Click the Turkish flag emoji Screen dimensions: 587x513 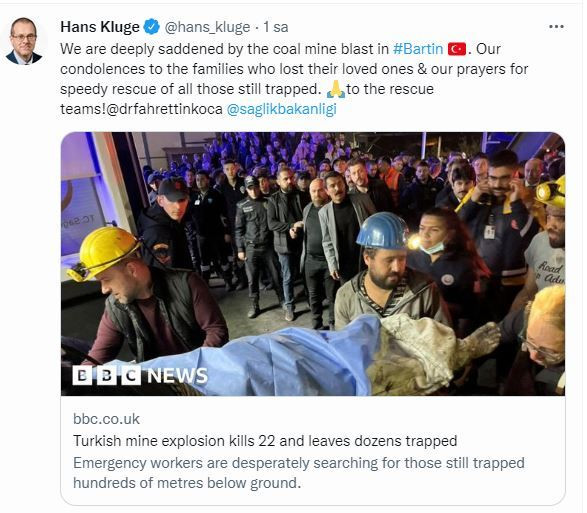457,49
